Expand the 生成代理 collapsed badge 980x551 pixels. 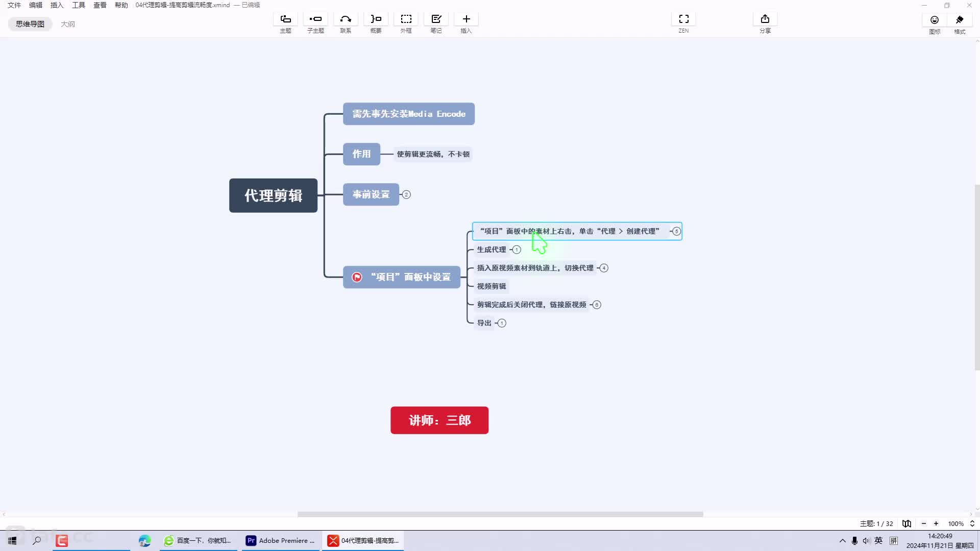pyautogui.click(x=517, y=249)
